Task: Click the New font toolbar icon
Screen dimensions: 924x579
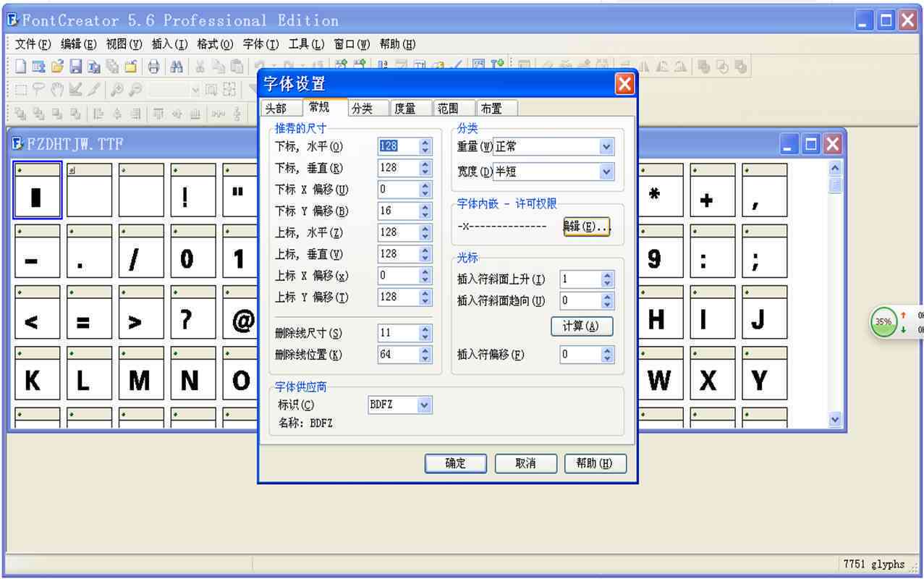Action: [x=20, y=67]
